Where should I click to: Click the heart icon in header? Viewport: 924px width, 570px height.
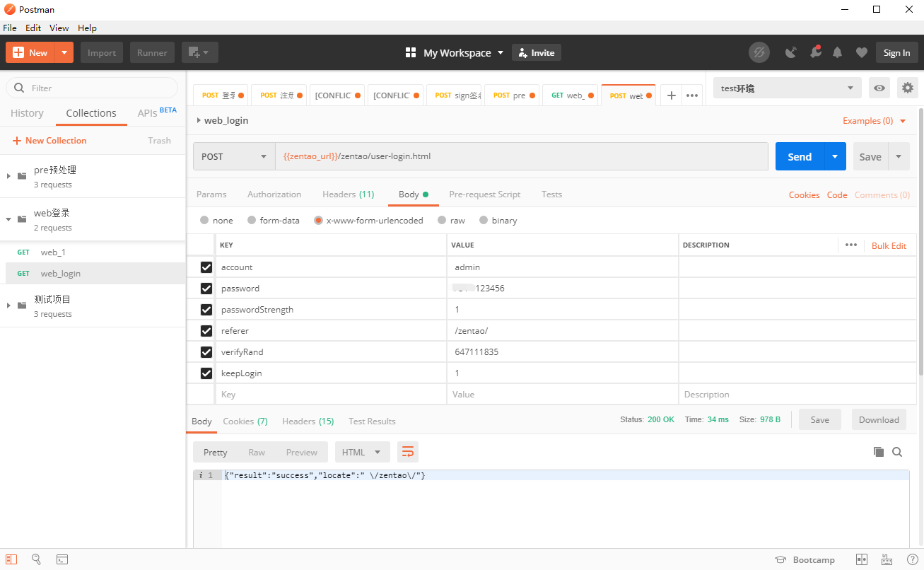pyautogui.click(x=861, y=52)
